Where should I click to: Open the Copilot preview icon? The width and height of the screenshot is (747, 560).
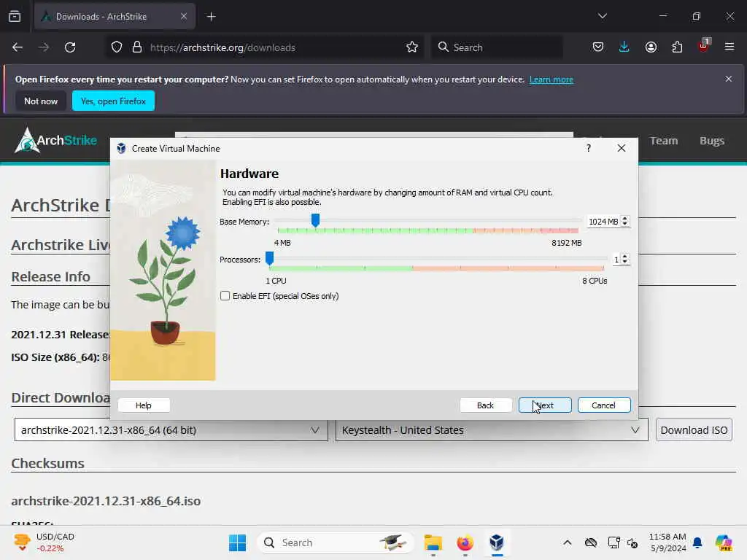(x=724, y=542)
